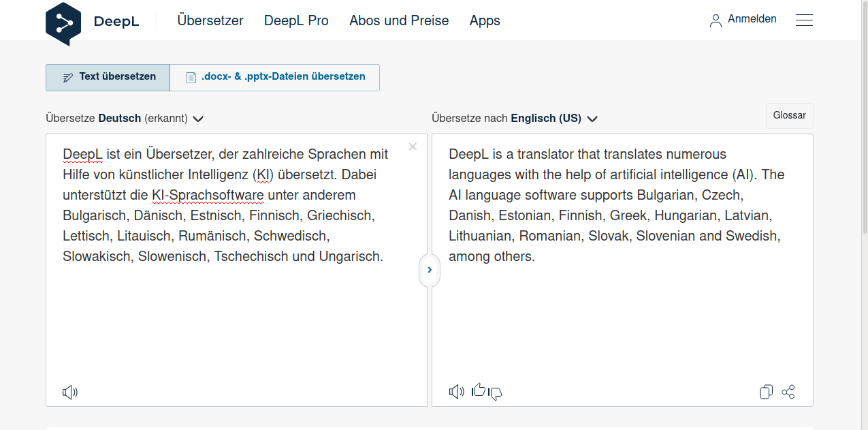Swap languages using the middle arrow button
Image resolution: width=868 pixels, height=430 pixels.
pyautogui.click(x=430, y=270)
